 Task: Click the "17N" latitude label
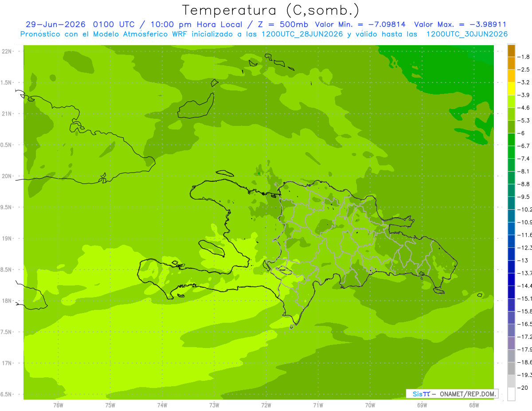[x=8, y=363]
